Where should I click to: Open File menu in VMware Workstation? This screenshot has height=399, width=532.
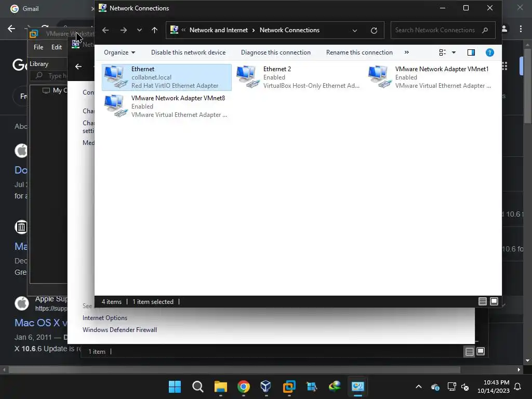pyautogui.click(x=38, y=47)
